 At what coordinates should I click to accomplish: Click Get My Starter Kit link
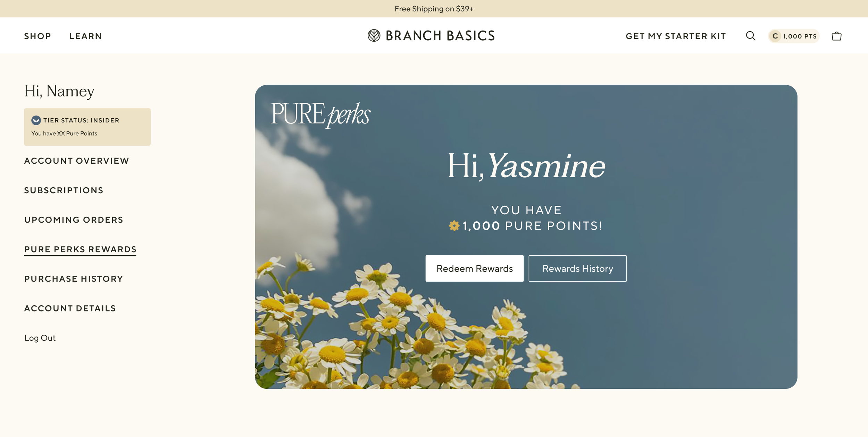pyautogui.click(x=676, y=36)
